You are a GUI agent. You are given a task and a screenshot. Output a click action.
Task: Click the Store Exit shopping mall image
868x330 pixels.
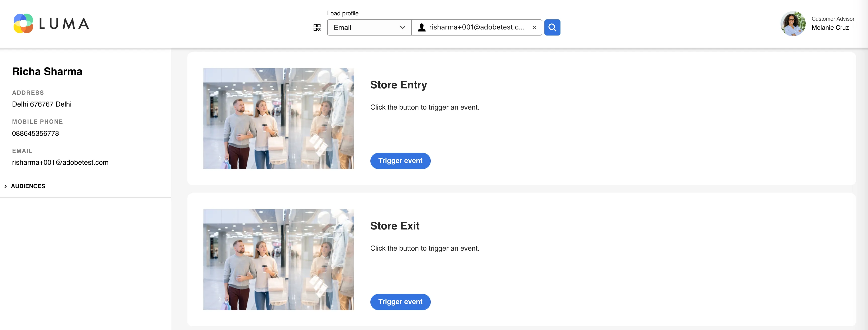(x=279, y=260)
